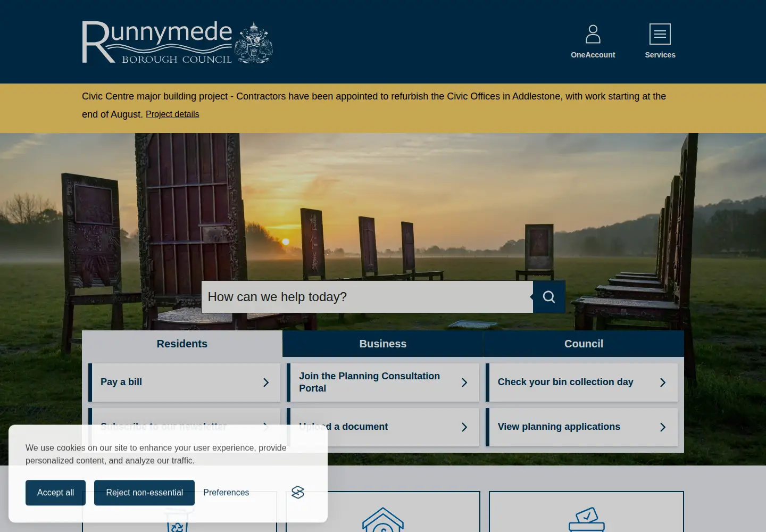
Task: Select the Residents tab
Action: [x=182, y=344]
